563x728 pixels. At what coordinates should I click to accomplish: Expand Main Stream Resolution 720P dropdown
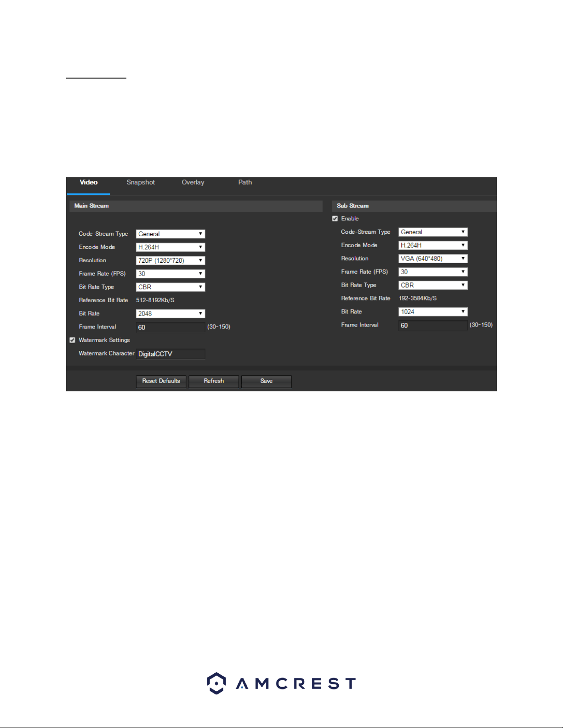171,260
